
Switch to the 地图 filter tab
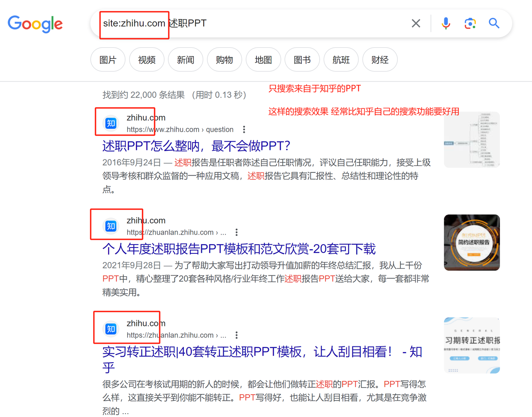click(264, 60)
